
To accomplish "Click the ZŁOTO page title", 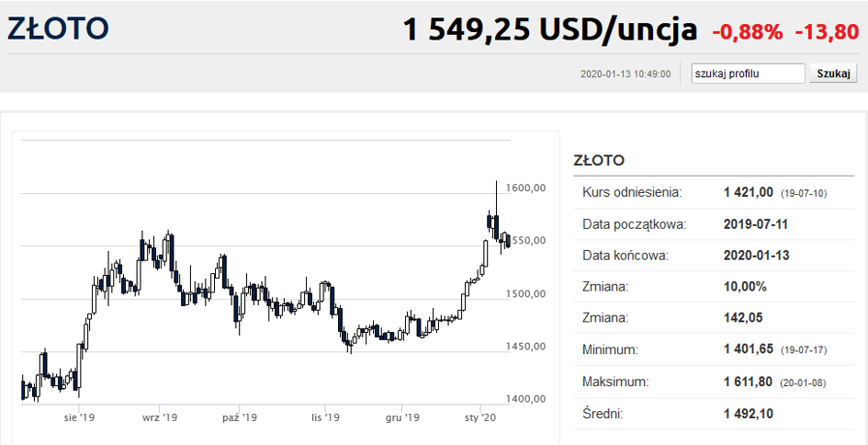I will pyautogui.click(x=58, y=29).
